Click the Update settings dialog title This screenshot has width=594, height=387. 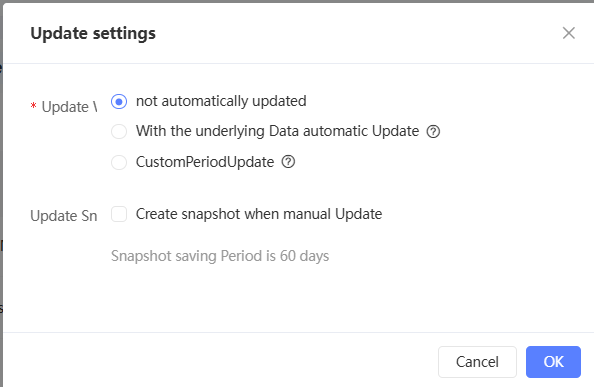(93, 33)
